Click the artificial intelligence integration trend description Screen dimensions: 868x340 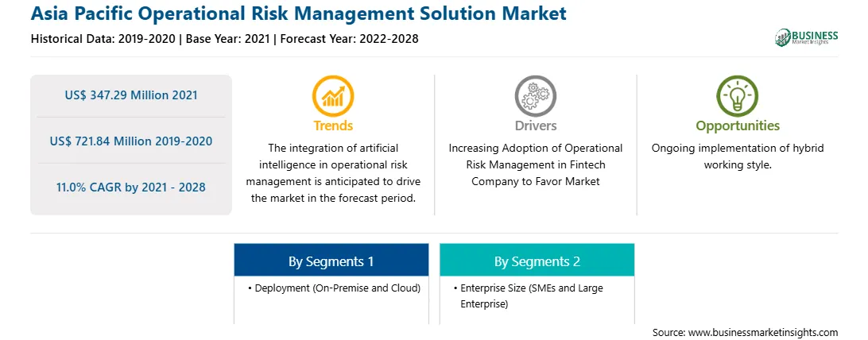click(x=333, y=173)
